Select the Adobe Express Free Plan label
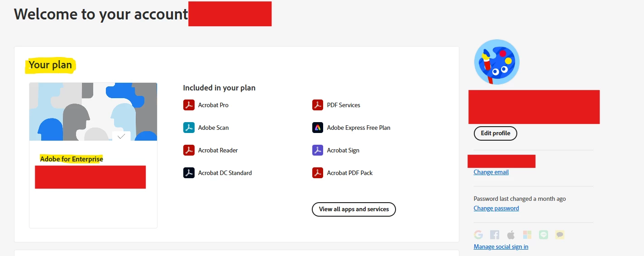Image resolution: width=644 pixels, height=256 pixels. click(359, 128)
